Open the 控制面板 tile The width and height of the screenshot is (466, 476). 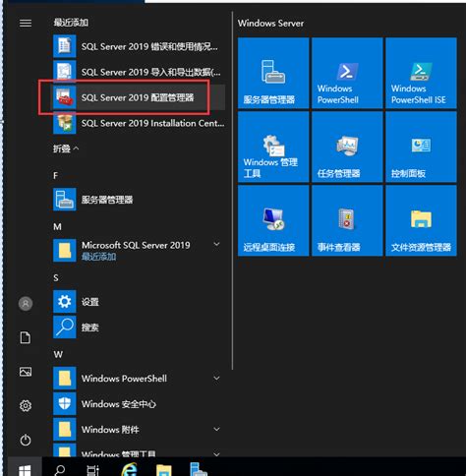tap(421, 147)
